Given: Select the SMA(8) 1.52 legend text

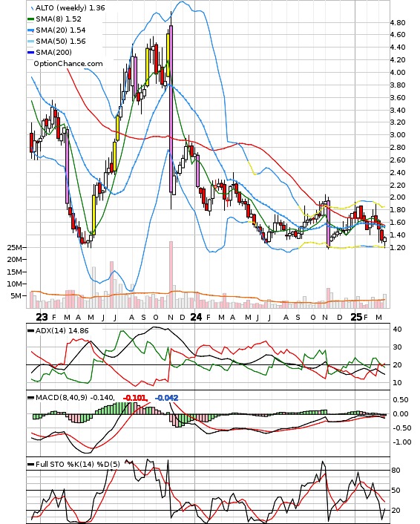Looking at the screenshot, I should (59, 19).
